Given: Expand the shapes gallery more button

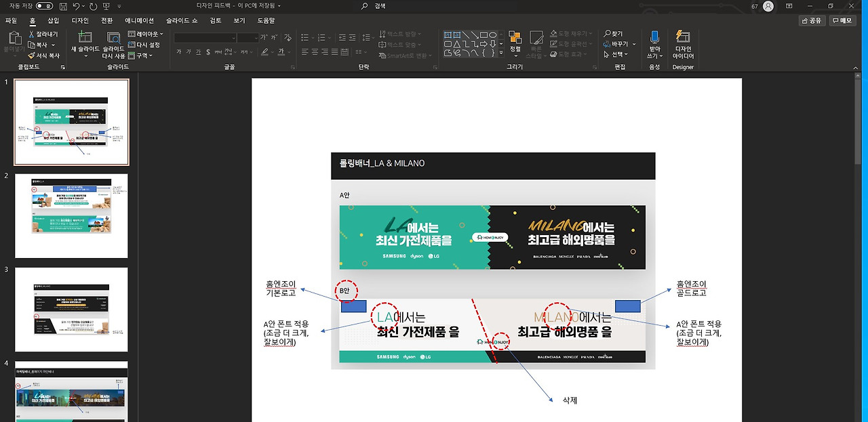Looking at the screenshot, I should (501, 52).
